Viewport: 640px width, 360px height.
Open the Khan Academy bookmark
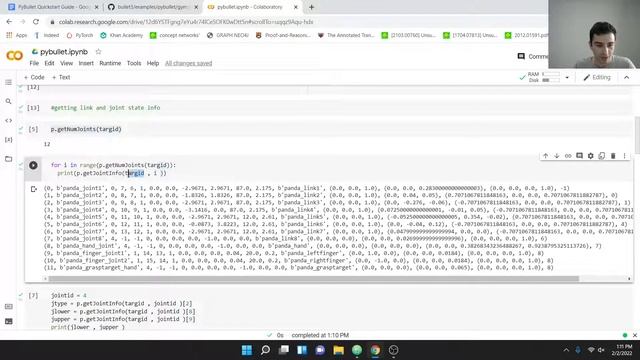coord(122,36)
